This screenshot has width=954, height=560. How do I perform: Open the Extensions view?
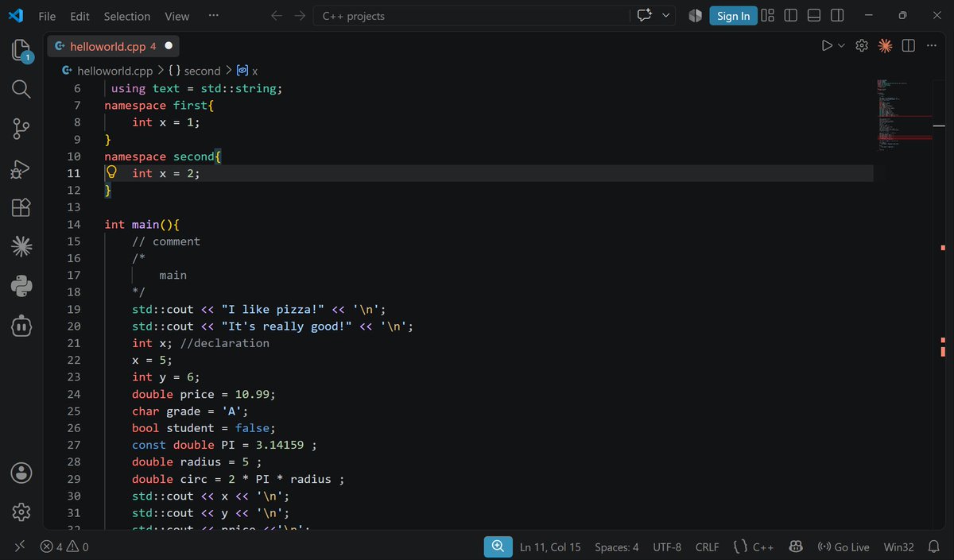point(21,207)
